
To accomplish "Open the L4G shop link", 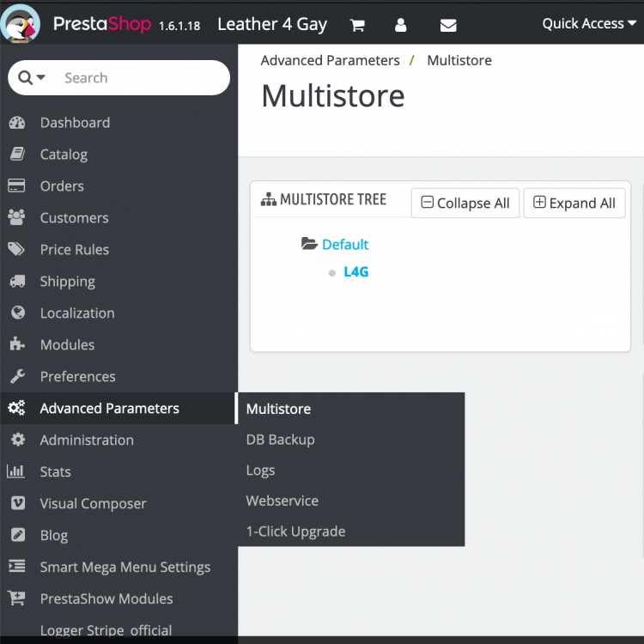I will (x=355, y=272).
